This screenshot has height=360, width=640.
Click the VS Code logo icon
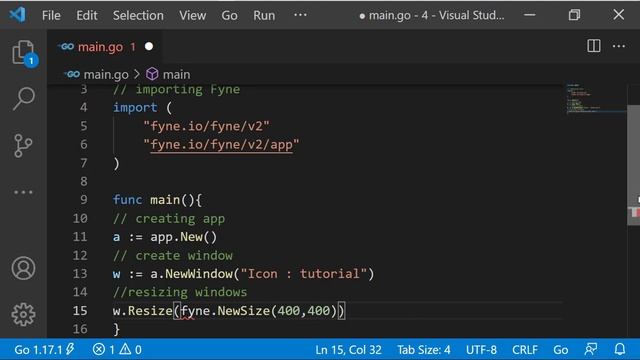coord(18,15)
